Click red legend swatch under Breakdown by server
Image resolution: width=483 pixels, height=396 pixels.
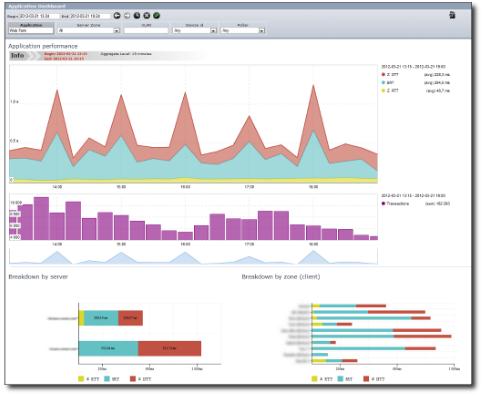[133, 379]
